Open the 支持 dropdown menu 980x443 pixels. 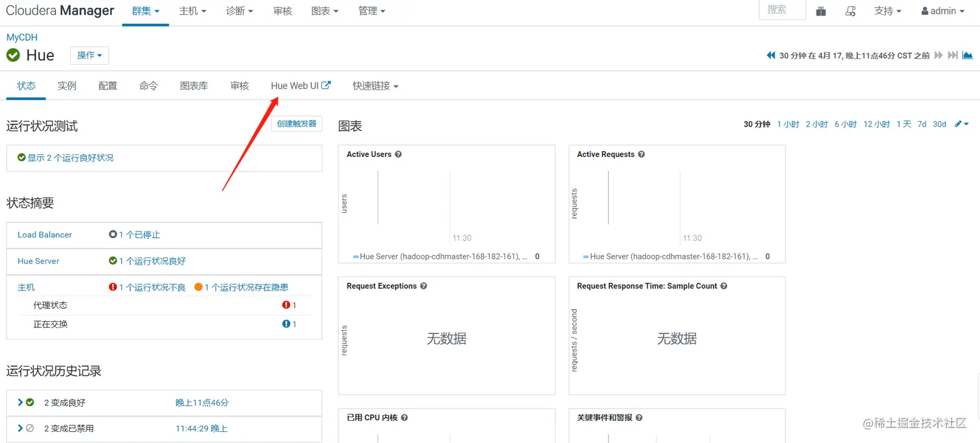tap(887, 11)
